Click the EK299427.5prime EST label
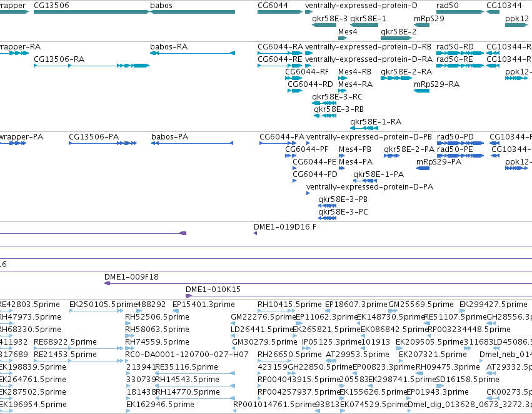 pos(494,305)
